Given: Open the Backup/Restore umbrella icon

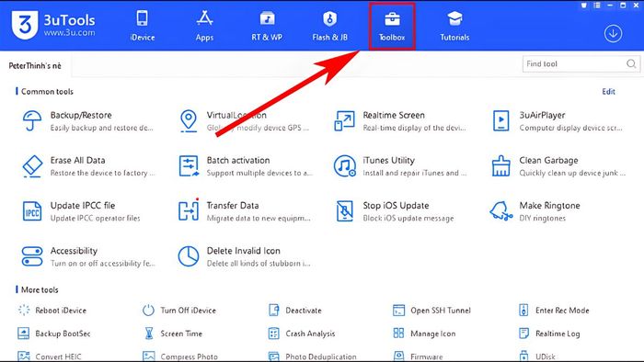Looking at the screenshot, I should [x=31, y=121].
